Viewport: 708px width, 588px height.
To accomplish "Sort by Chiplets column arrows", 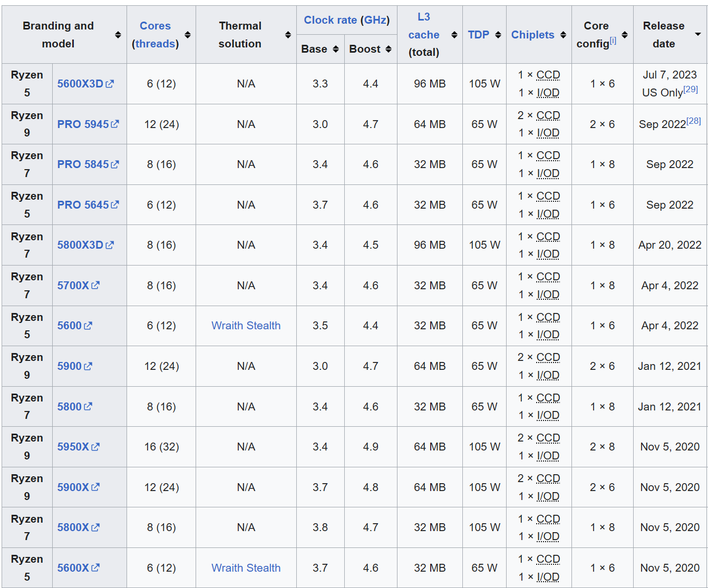I will click(x=564, y=35).
